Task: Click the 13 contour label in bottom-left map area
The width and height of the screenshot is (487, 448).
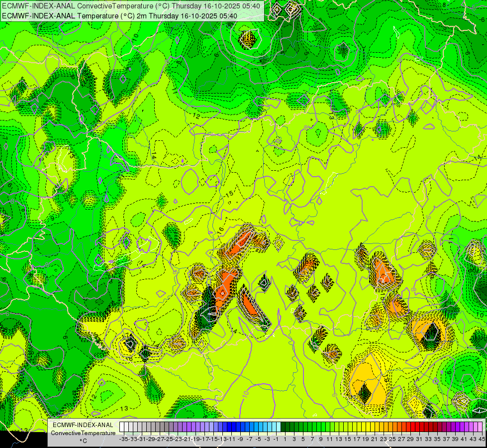Action: [124, 408]
